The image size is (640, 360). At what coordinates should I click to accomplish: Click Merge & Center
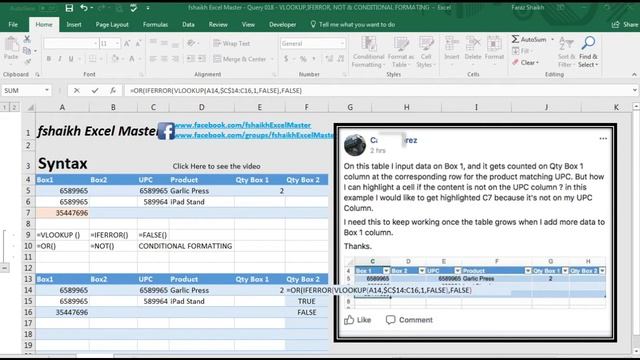240,59
